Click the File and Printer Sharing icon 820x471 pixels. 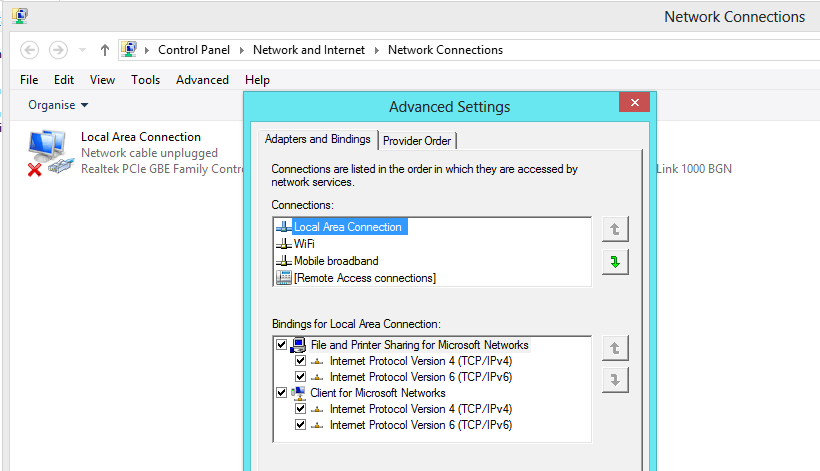(x=298, y=344)
